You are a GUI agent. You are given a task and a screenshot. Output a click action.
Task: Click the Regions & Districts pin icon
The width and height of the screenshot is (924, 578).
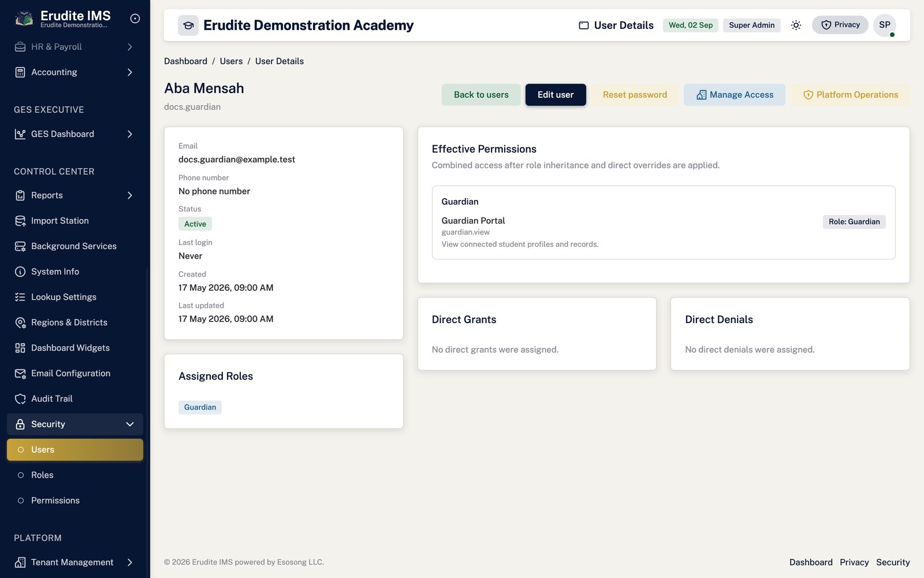[x=20, y=323]
